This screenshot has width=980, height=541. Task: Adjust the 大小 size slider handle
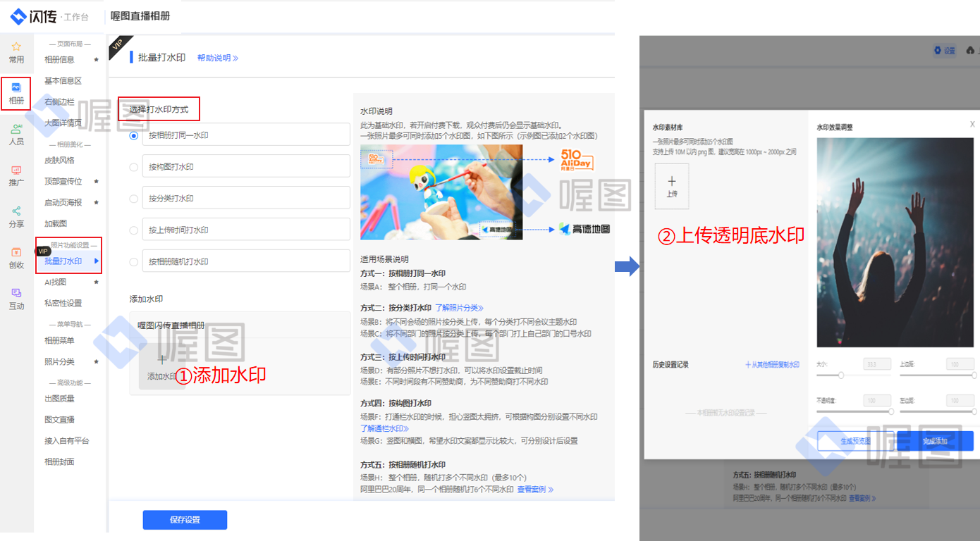[x=841, y=375]
